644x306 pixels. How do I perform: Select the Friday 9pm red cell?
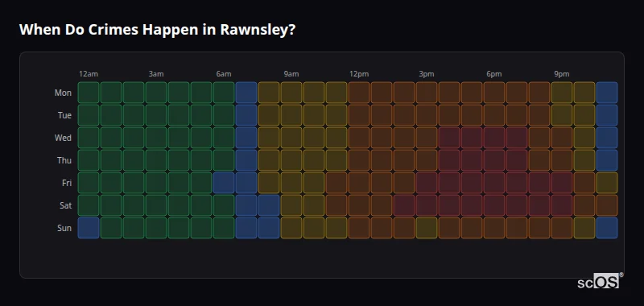[x=562, y=183]
